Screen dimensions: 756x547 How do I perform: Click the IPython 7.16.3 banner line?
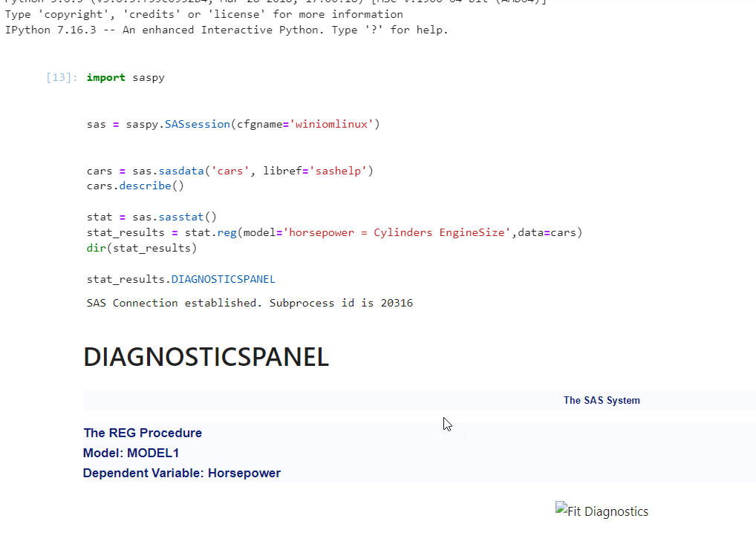(x=227, y=30)
